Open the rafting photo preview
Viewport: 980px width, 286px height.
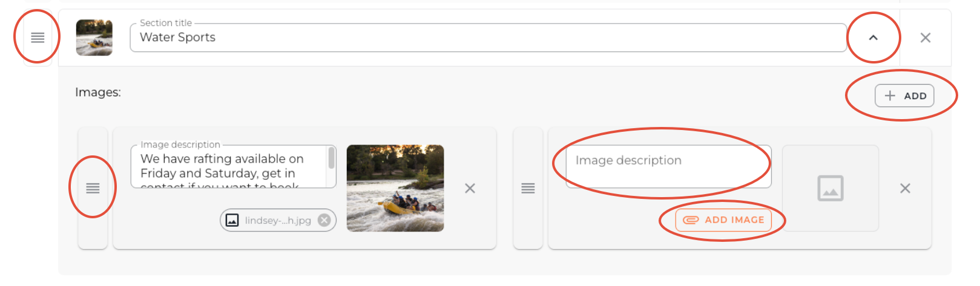[x=395, y=188]
